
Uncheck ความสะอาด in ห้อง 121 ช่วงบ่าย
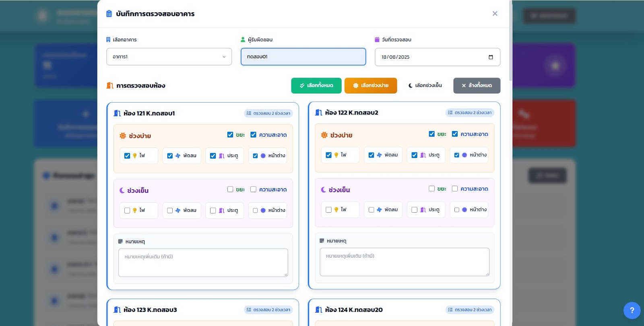(253, 135)
